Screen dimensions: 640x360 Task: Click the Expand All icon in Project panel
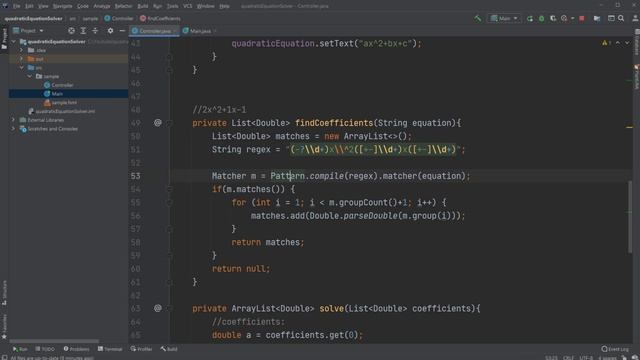tap(83, 31)
